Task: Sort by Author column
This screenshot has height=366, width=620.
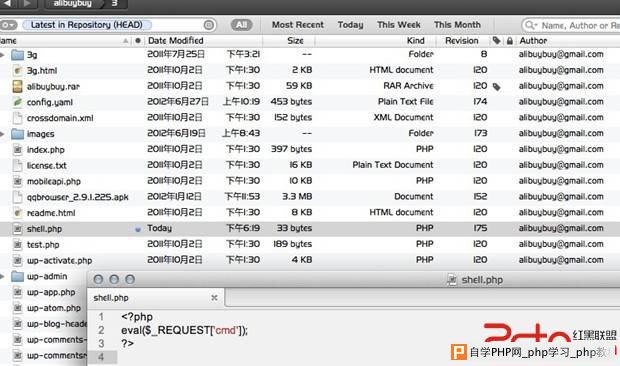Action: pos(533,41)
